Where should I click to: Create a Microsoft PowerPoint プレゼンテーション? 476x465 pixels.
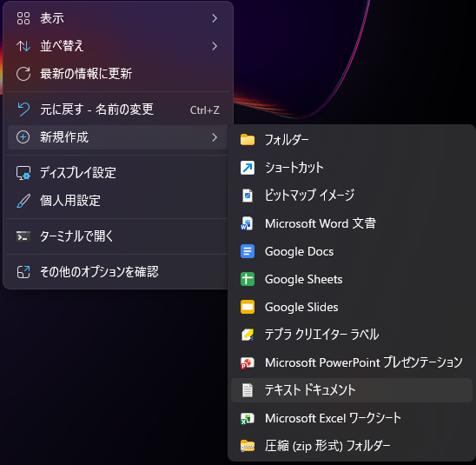pos(352,362)
